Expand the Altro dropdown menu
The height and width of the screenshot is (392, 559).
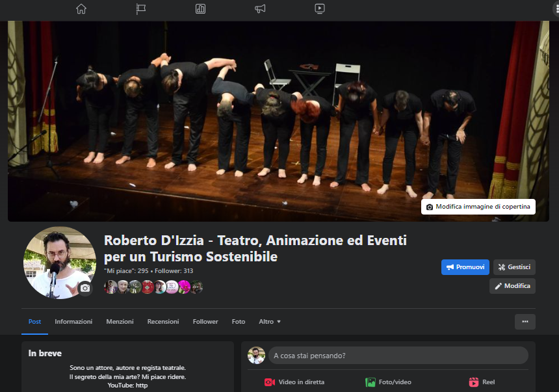point(270,322)
